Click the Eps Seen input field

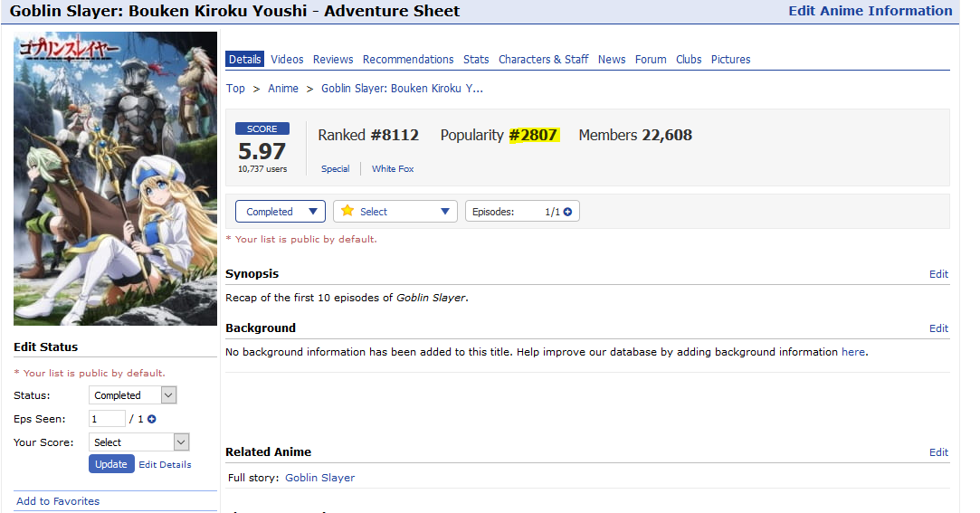click(107, 419)
